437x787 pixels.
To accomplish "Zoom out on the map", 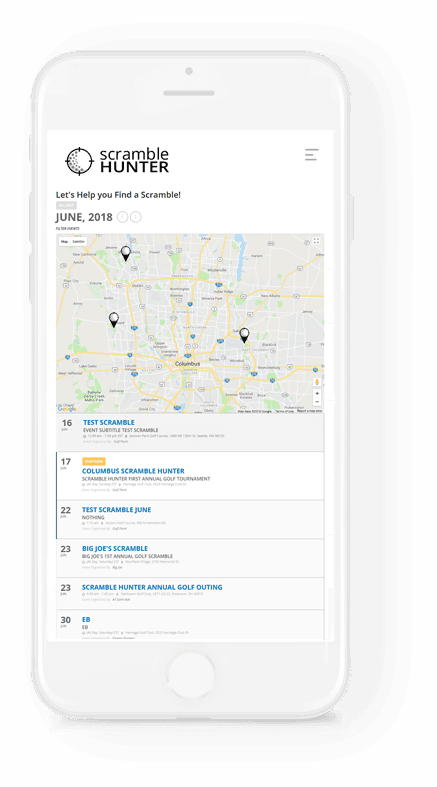I will (x=317, y=402).
